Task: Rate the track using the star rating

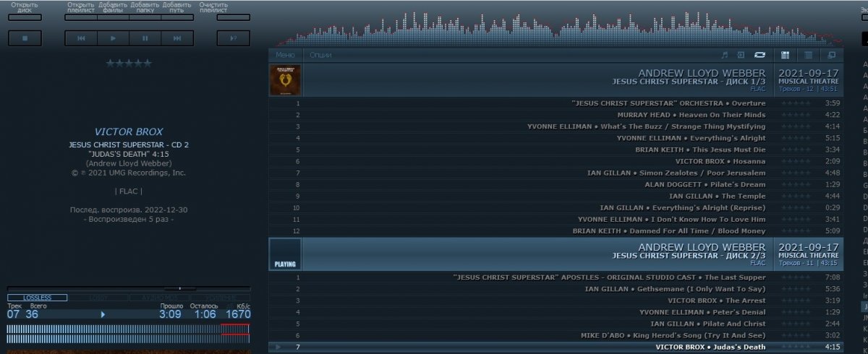Action: (x=129, y=64)
